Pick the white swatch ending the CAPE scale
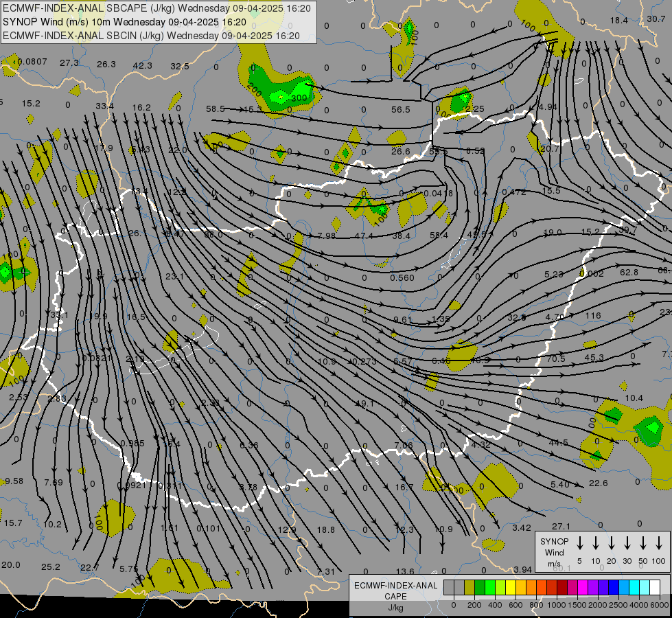 click(x=654, y=588)
